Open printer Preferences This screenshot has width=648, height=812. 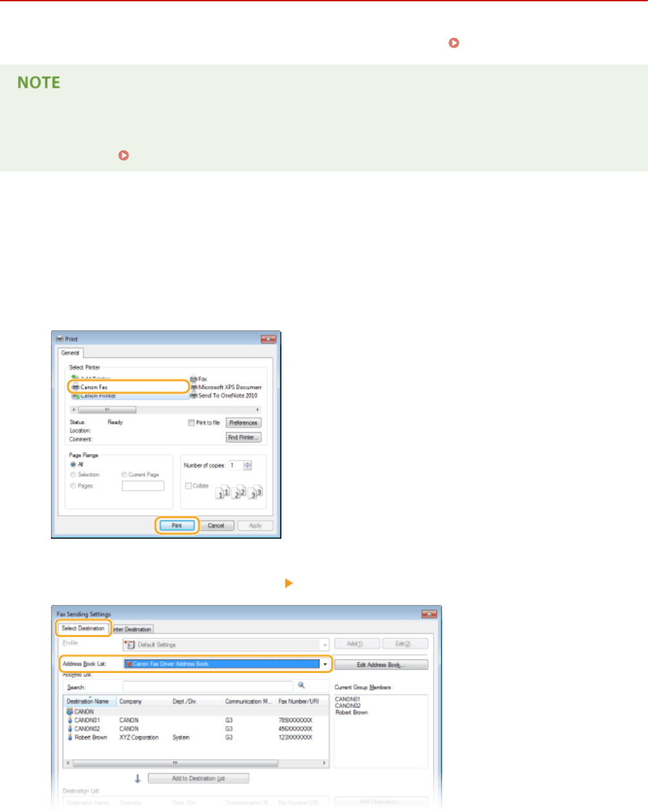click(x=243, y=423)
